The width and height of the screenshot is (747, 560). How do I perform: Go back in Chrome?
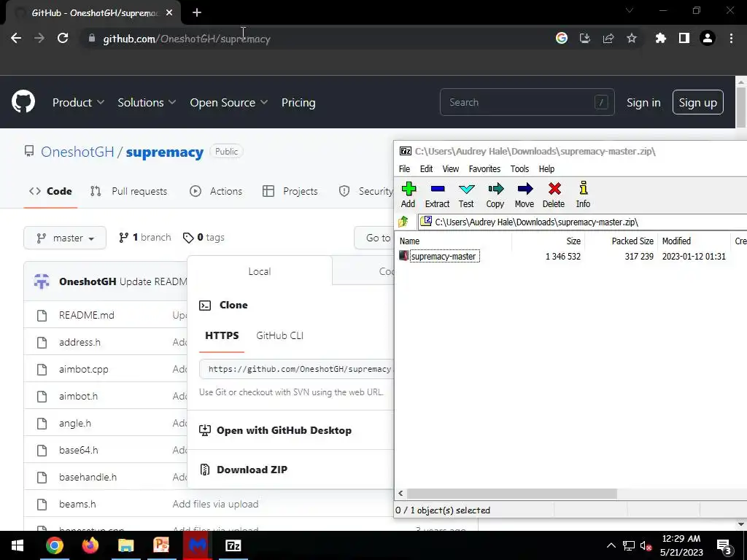(16, 38)
